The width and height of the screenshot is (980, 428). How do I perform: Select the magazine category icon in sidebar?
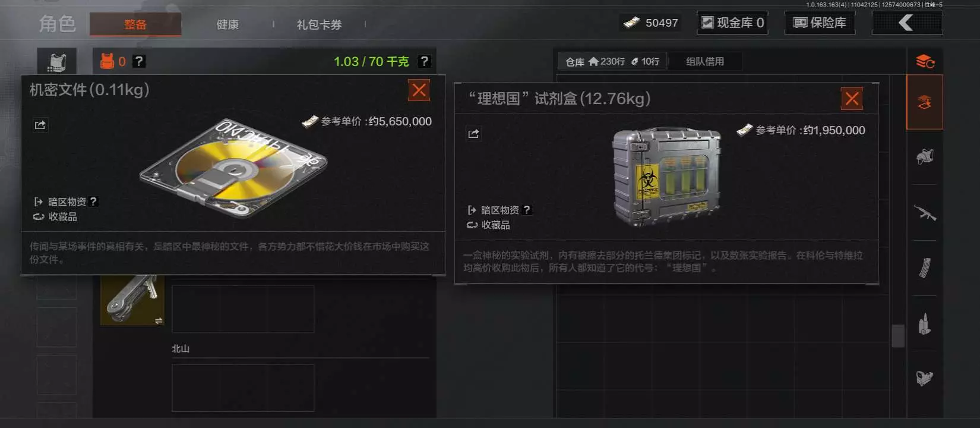tap(924, 268)
